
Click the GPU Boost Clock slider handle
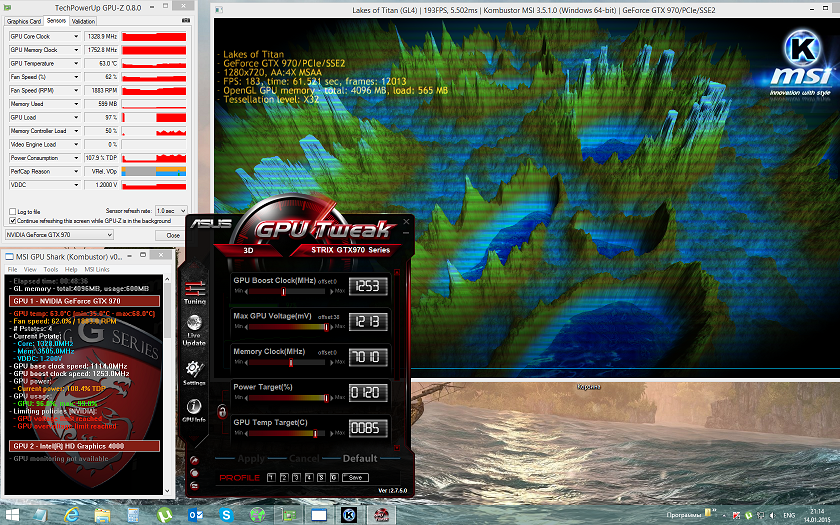[284, 292]
